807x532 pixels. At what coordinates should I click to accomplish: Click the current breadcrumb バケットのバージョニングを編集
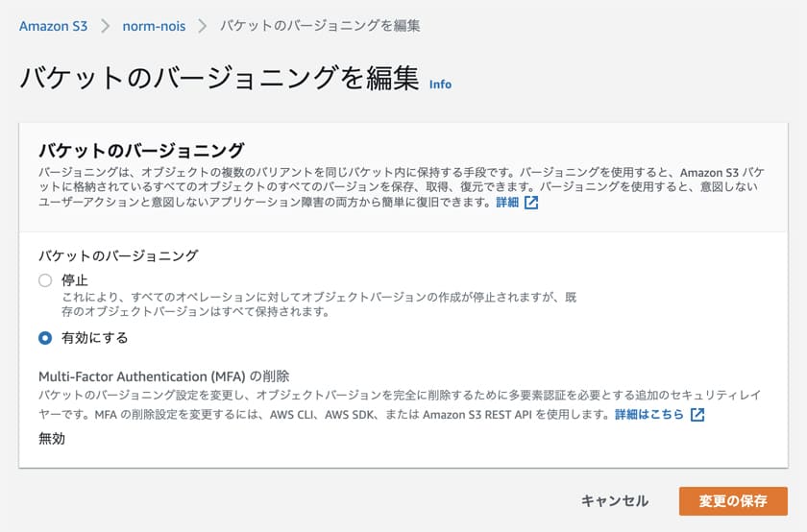click(x=320, y=26)
